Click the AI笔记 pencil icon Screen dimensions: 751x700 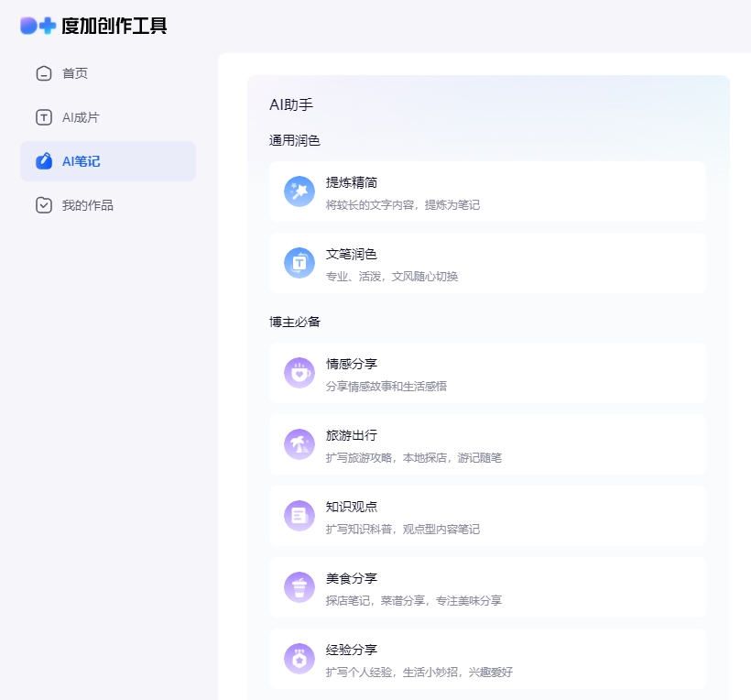tap(44, 161)
